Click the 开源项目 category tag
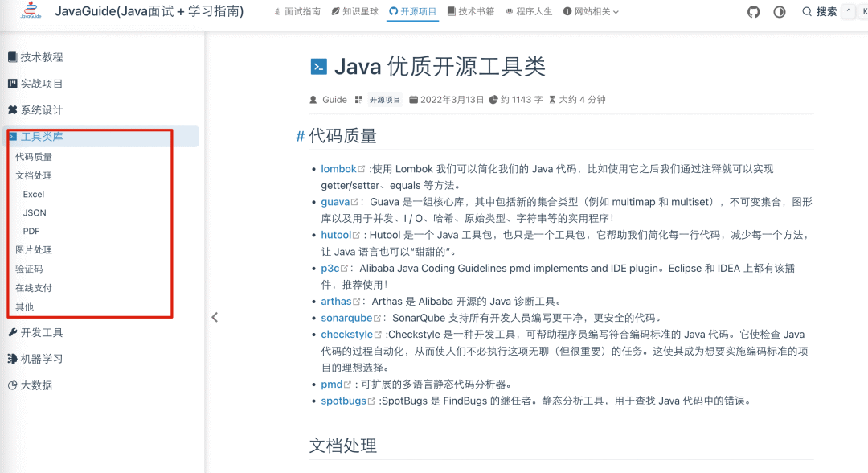 385,100
